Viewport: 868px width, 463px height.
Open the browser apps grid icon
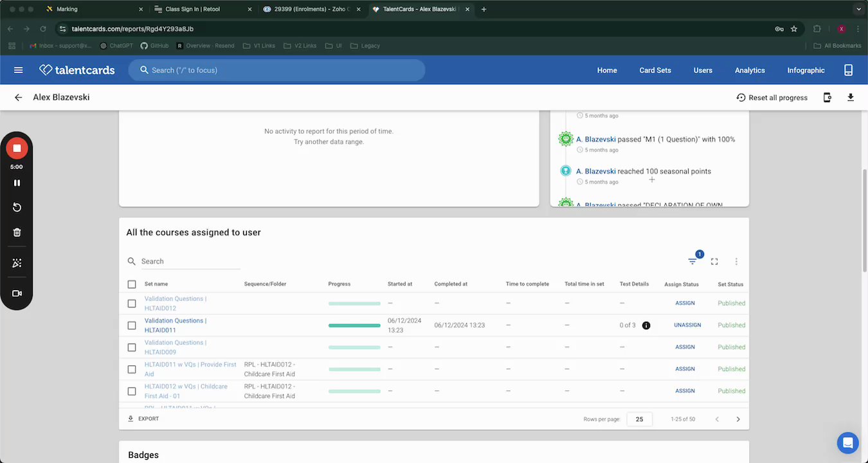click(x=12, y=46)
